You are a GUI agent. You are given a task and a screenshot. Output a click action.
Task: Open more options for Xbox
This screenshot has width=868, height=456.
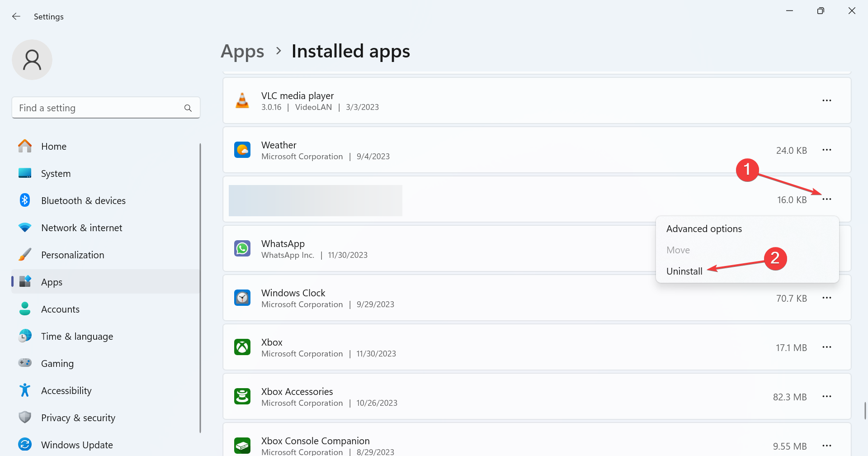tap(827, 347)
